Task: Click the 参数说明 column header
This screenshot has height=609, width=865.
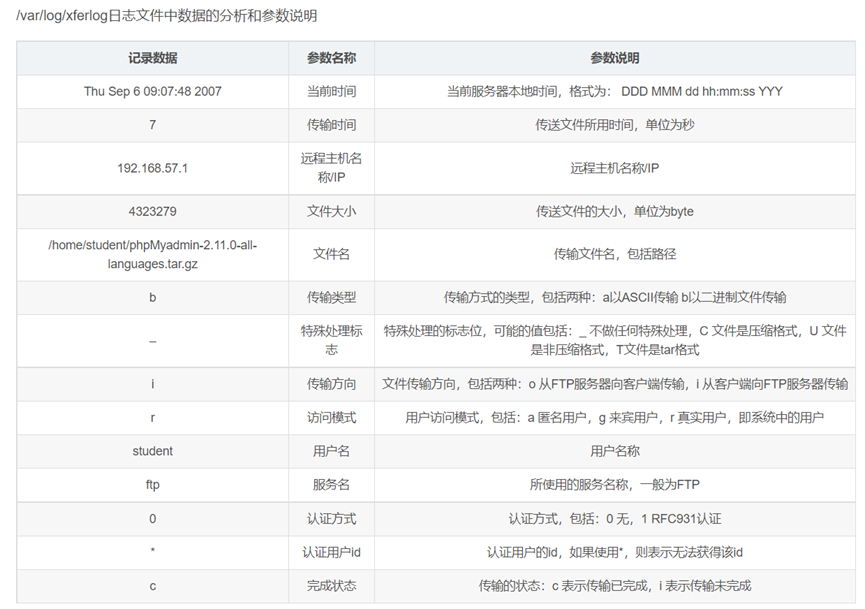Action: (615, 58)
